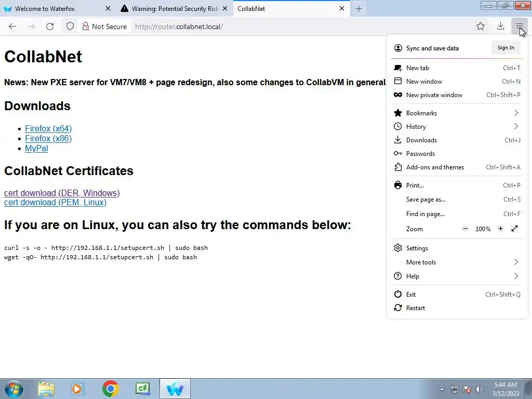
Task: Click the Firefox (x64) download link
Action: (48, 129)
